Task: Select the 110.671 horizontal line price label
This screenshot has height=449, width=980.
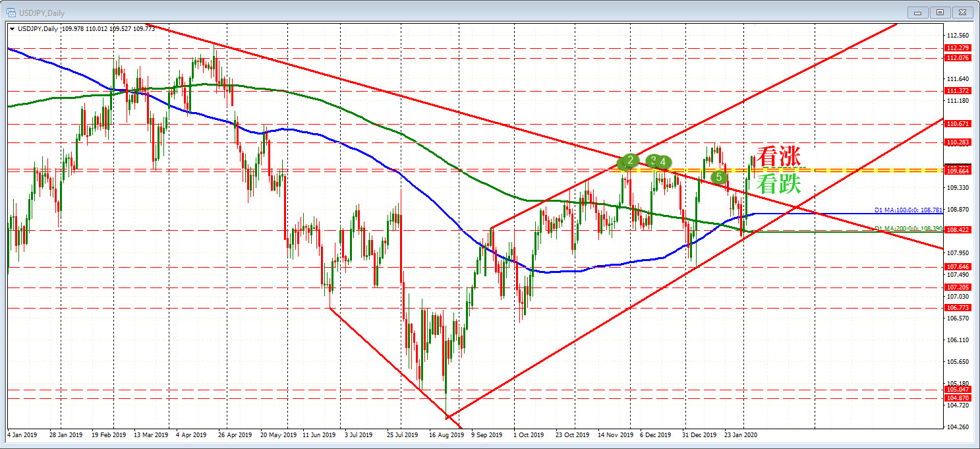Action: tap(956, 124)
